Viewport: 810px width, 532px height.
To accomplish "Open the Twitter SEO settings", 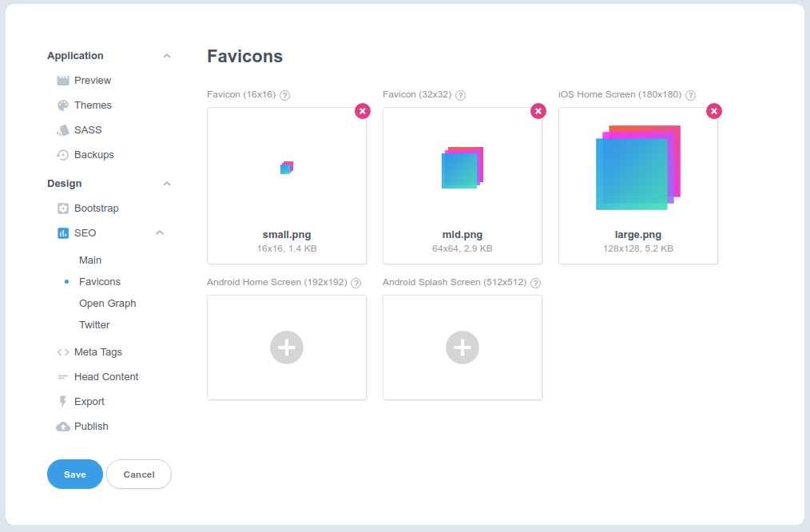I will (94, 324).
